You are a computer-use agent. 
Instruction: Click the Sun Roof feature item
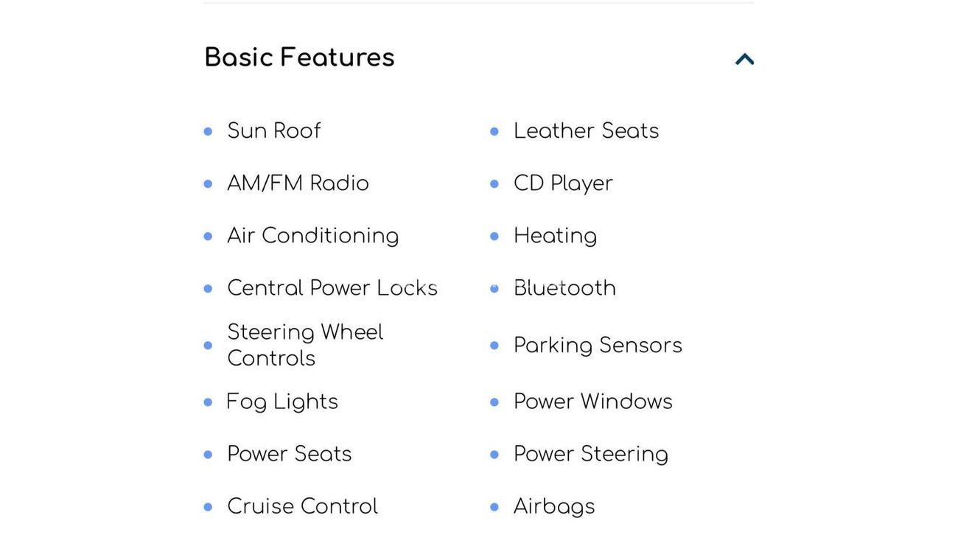pos(273,131)
